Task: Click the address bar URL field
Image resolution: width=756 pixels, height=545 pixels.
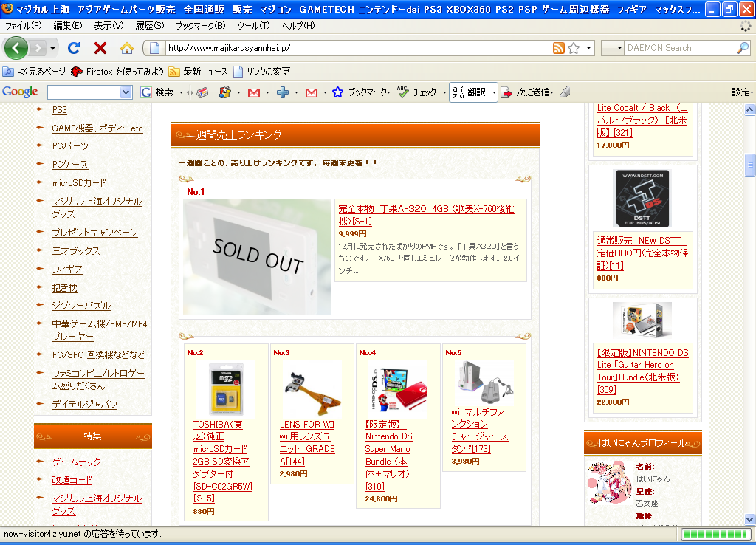Action: point(358,48)
